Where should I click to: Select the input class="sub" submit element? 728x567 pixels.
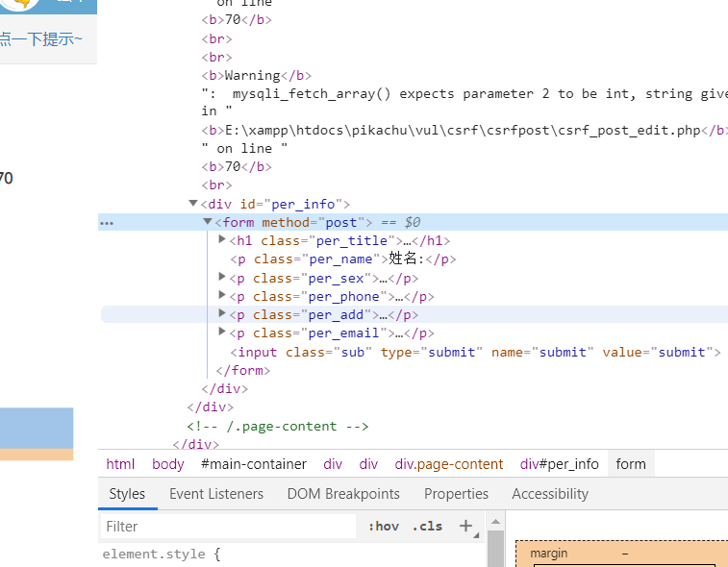pyautogui.click(x=475, y=352)
